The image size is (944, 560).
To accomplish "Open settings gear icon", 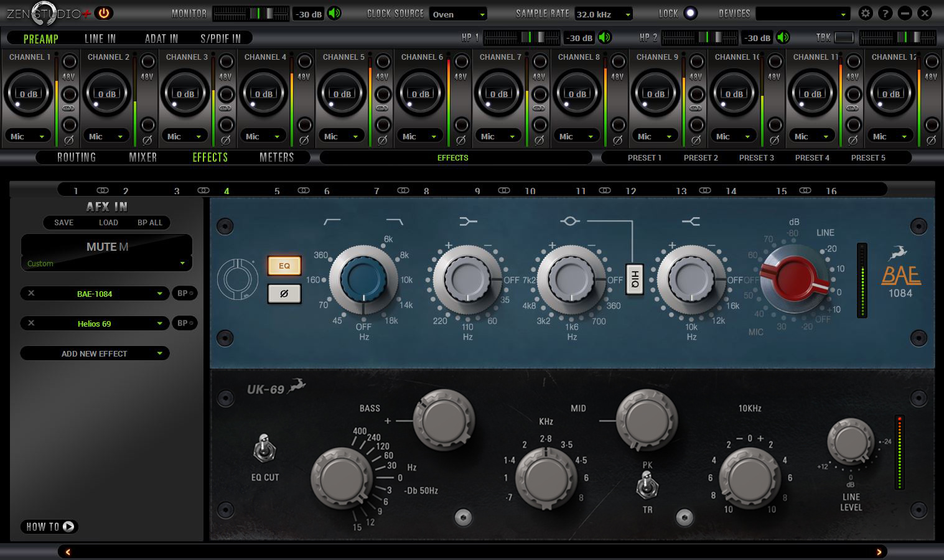I will (865, 13).
